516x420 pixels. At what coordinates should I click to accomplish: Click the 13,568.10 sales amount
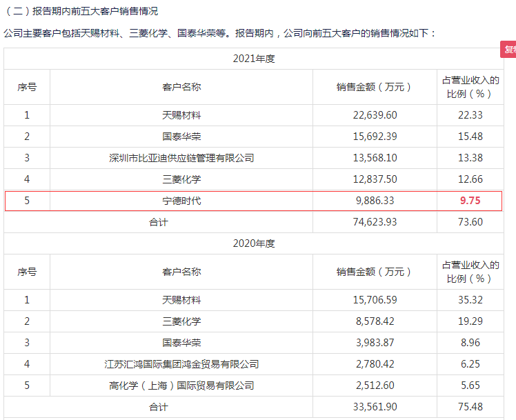(375, 158)
